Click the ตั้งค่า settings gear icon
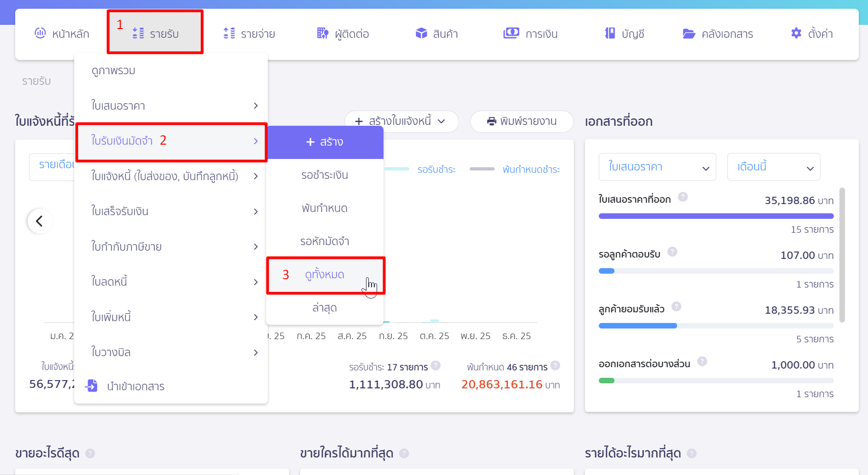 pyautogui.click(x=796, y=33)
